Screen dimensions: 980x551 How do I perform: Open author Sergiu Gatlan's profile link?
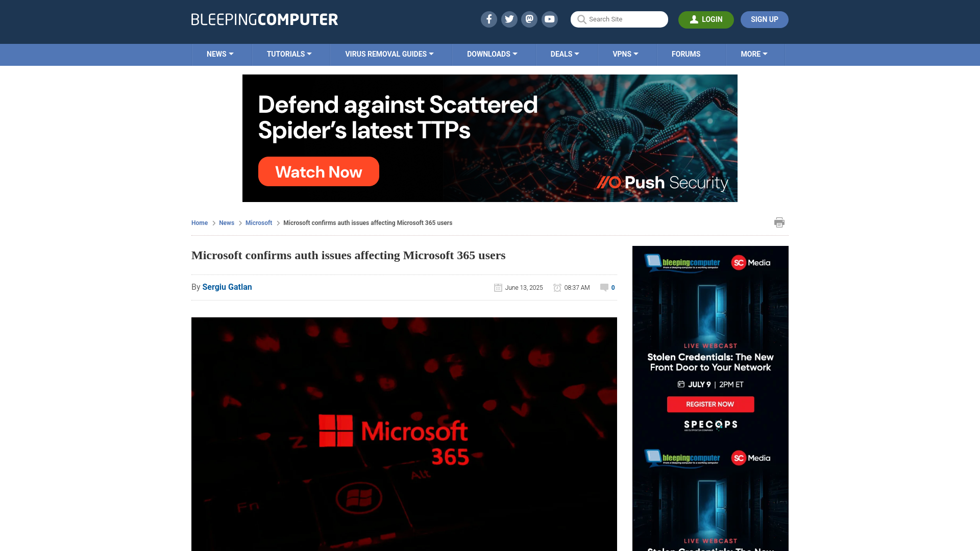click(x=227, y=287)
